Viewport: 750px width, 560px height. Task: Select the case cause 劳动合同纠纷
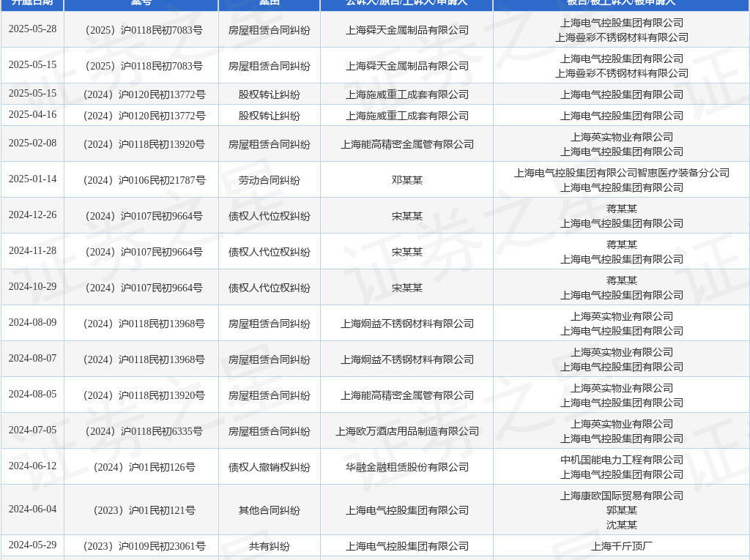coord(270,180)
